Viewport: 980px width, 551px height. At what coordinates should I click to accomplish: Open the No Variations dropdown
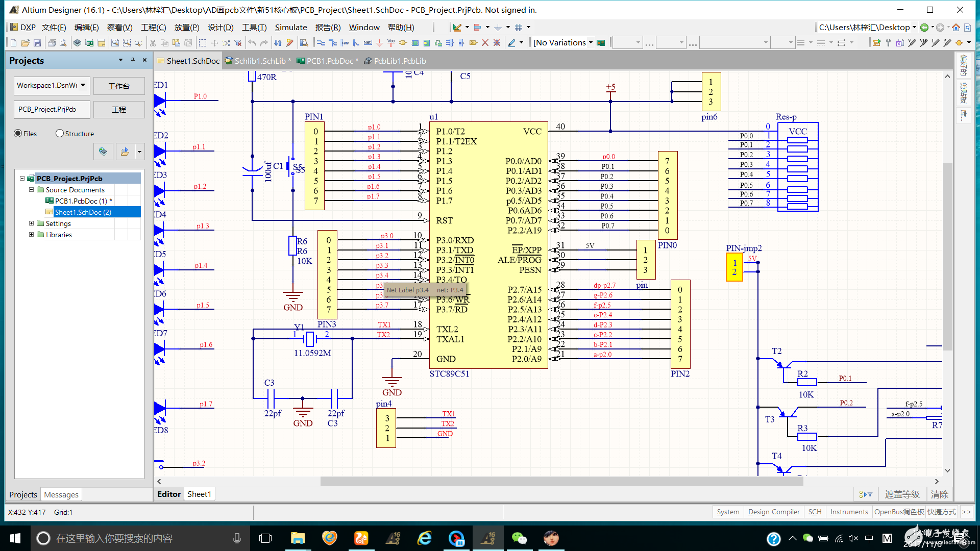591,43
